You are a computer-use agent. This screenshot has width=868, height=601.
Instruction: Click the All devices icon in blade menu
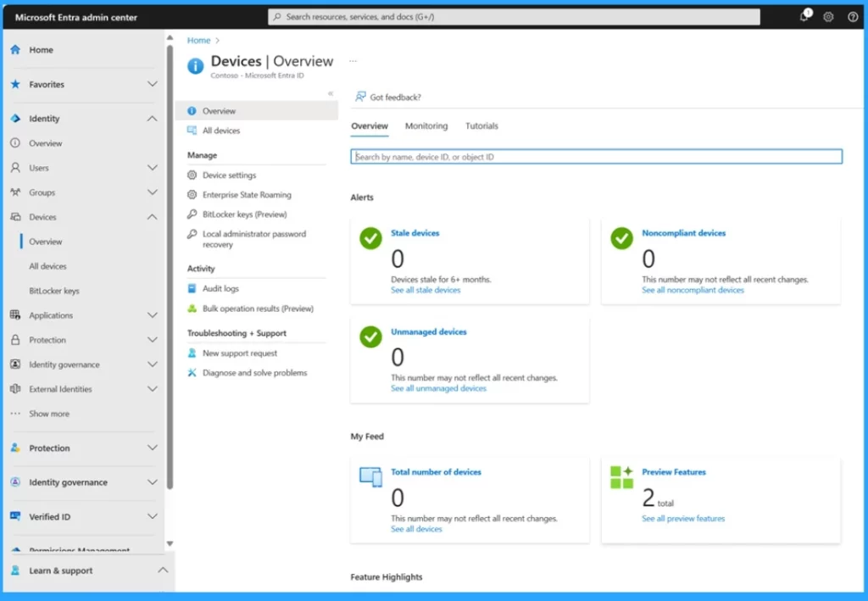[x=192, y=130]
